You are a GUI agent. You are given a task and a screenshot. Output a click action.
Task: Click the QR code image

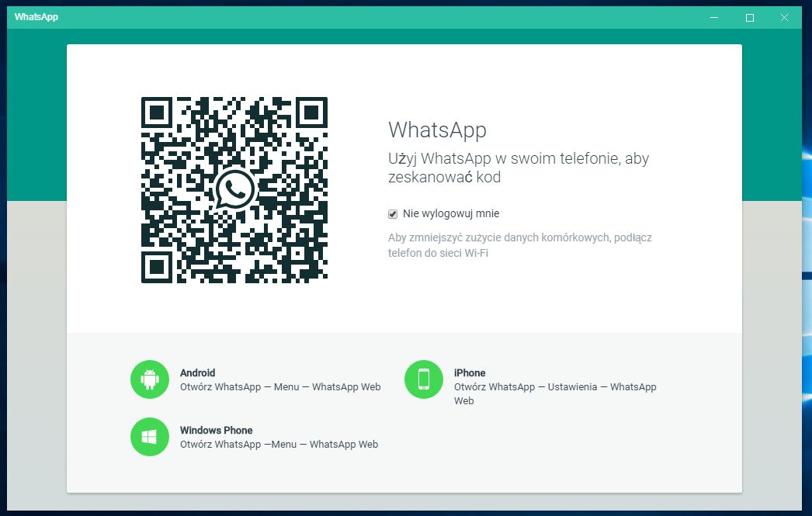234,190
